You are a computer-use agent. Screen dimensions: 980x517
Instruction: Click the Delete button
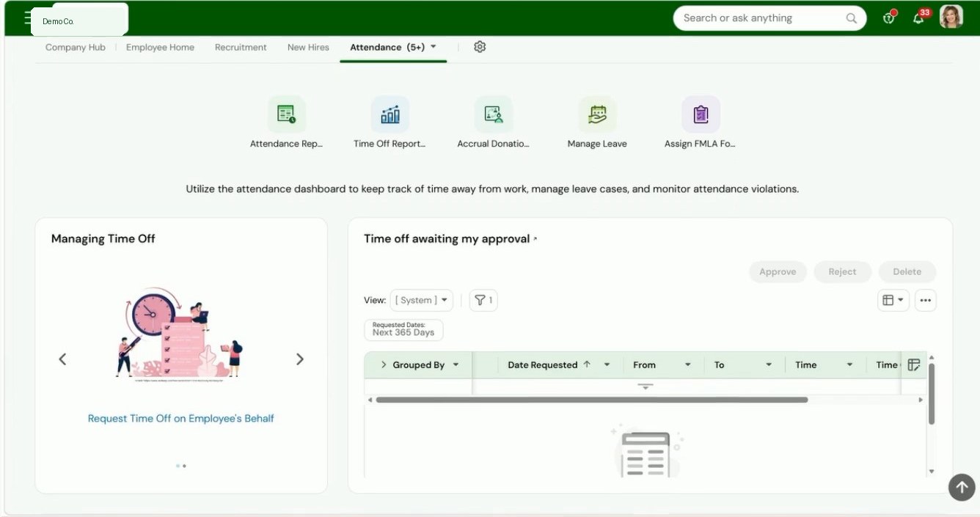(x=907, y=271)
